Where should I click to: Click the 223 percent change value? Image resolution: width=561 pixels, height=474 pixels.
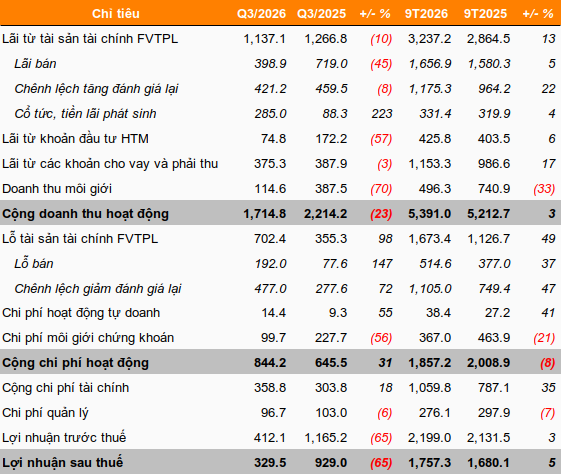(382, 114)
